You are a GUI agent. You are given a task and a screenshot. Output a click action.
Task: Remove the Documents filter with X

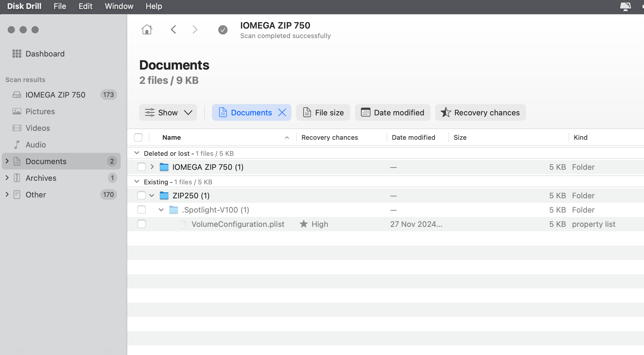pos(282,112)
